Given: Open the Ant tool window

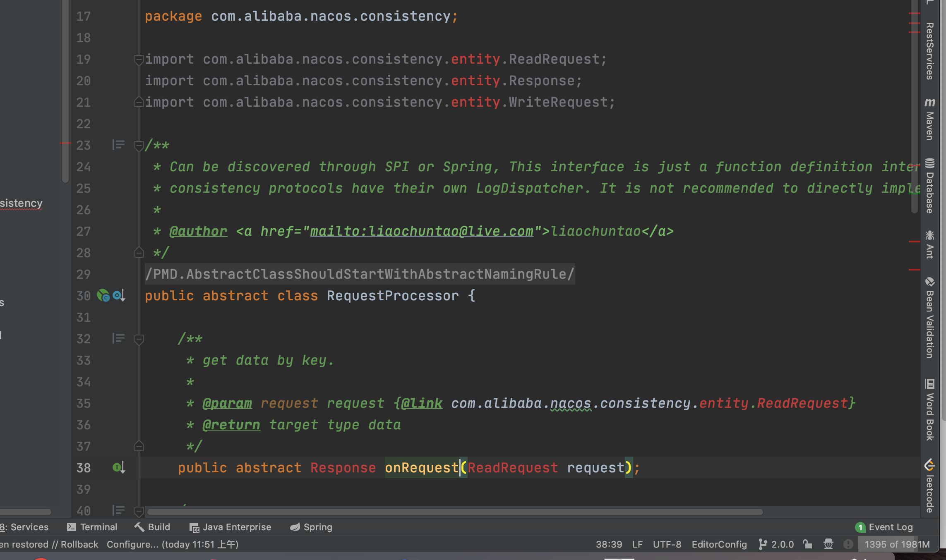Looking at the screenshot, I should coord(929,244).
